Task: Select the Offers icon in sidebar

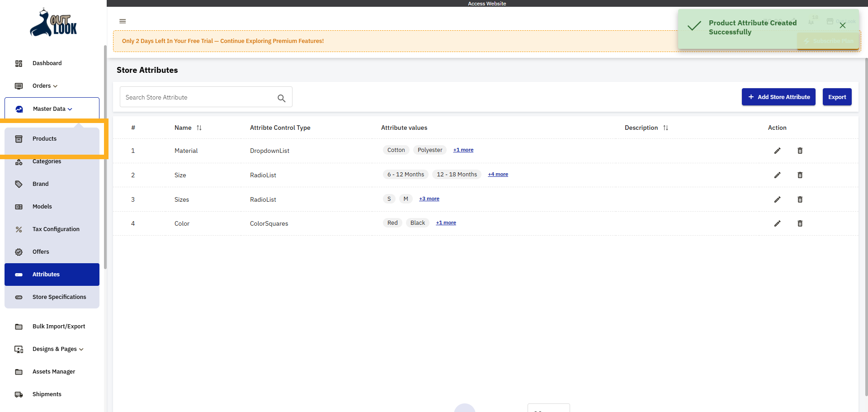Action: coord(19,252)
